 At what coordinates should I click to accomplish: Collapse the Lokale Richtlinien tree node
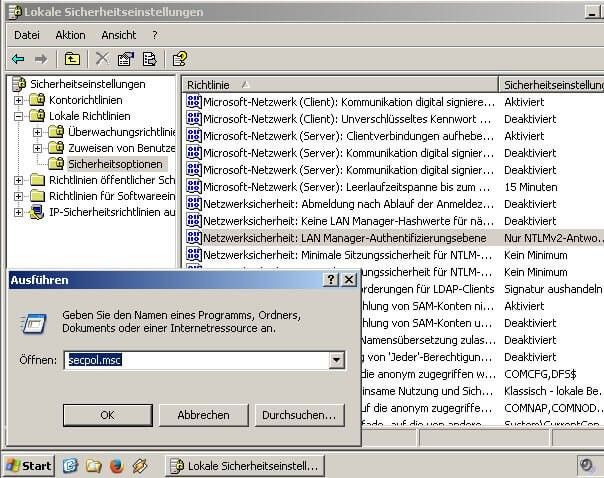coord(18,116)
